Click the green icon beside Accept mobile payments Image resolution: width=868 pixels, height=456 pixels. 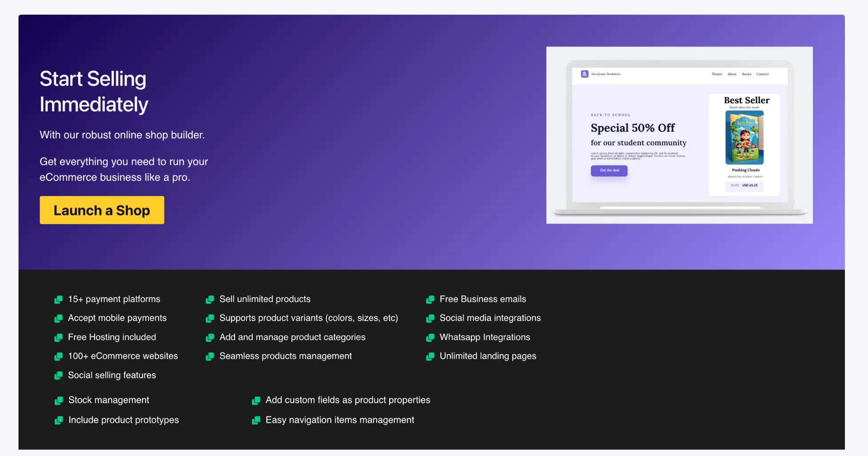[x=58, y=319]
